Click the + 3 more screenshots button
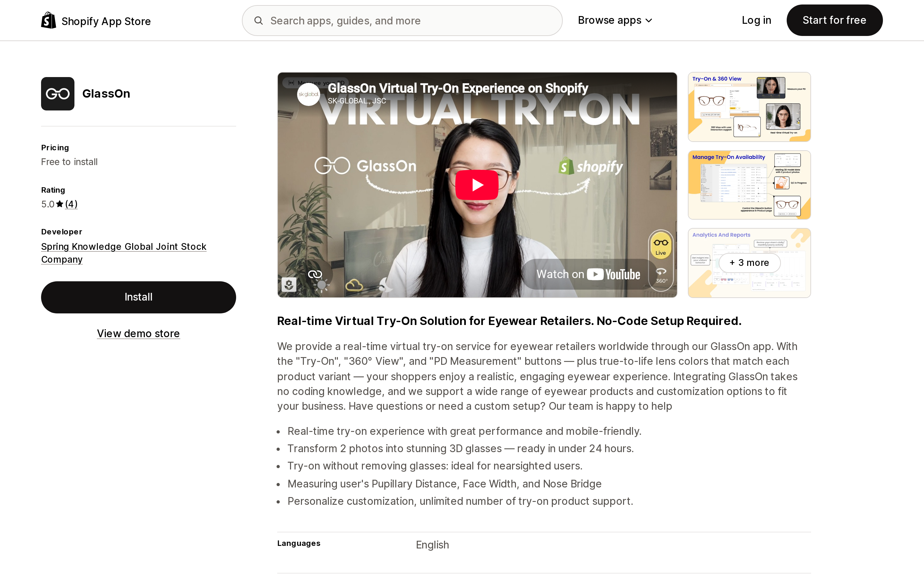 click(749, 263)
